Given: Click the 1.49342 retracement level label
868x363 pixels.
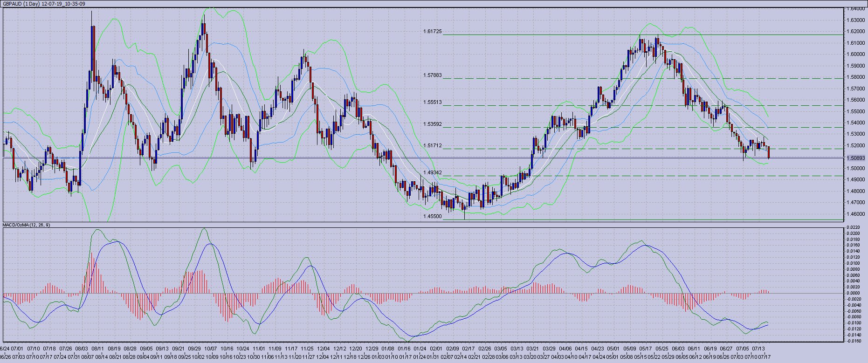Looking at the screenshot, I should coord(432,172).
